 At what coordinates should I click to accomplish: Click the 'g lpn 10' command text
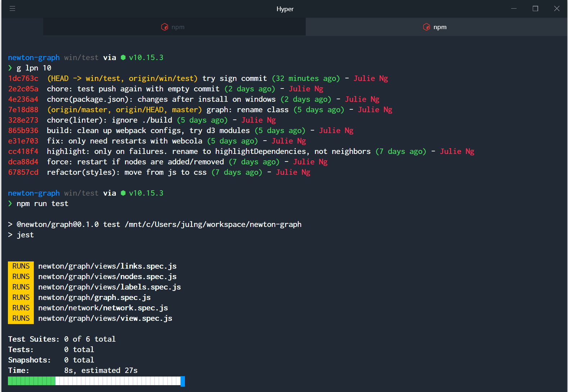point(34,68)
